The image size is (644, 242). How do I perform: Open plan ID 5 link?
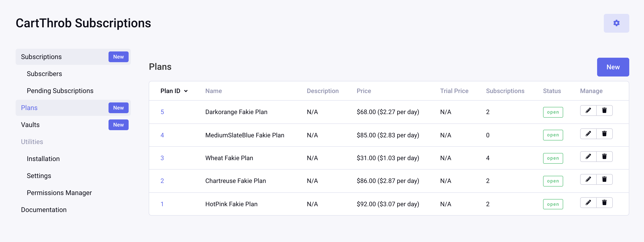point(162,112)
